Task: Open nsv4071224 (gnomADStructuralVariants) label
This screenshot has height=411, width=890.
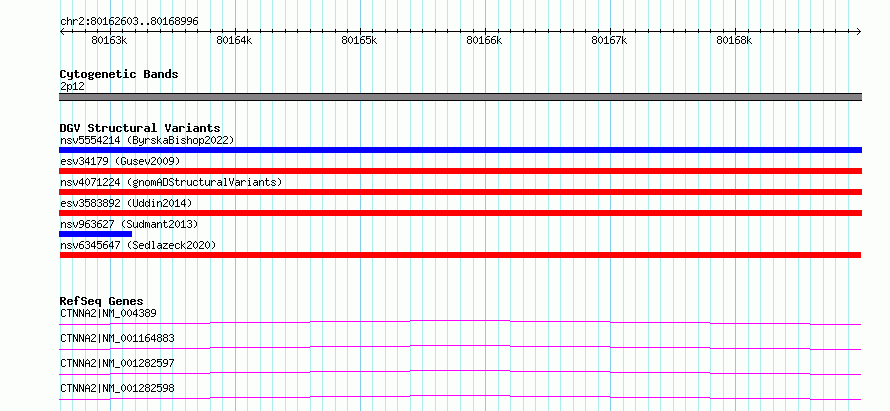Action: pos(171,182)
